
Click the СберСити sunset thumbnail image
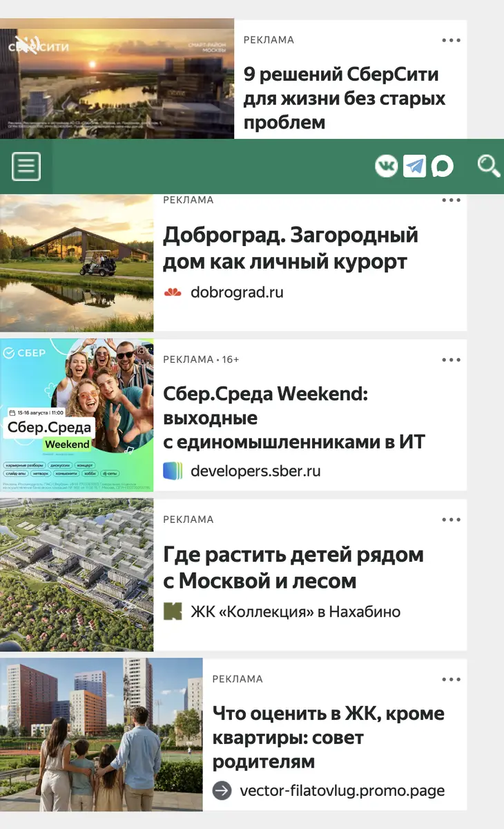tap(117, 78)
